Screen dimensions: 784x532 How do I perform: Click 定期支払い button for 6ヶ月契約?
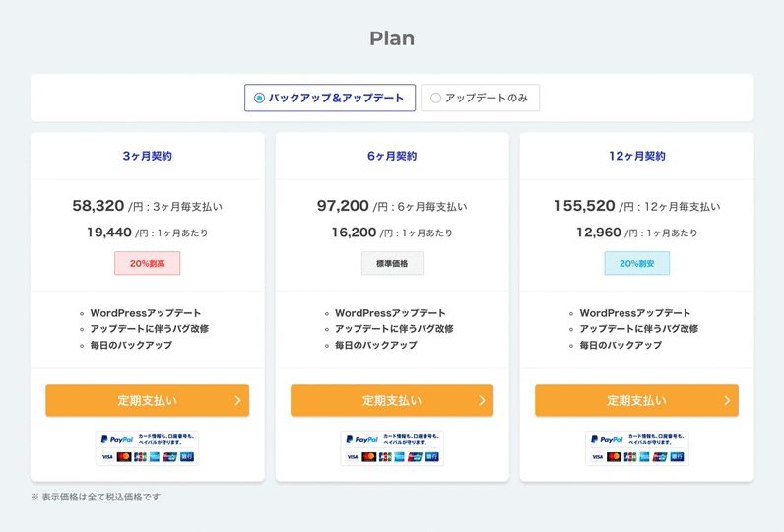(x=392, y=400)
